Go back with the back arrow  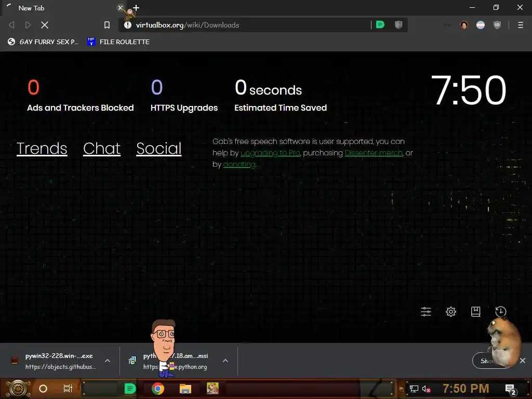pos(12,25)
